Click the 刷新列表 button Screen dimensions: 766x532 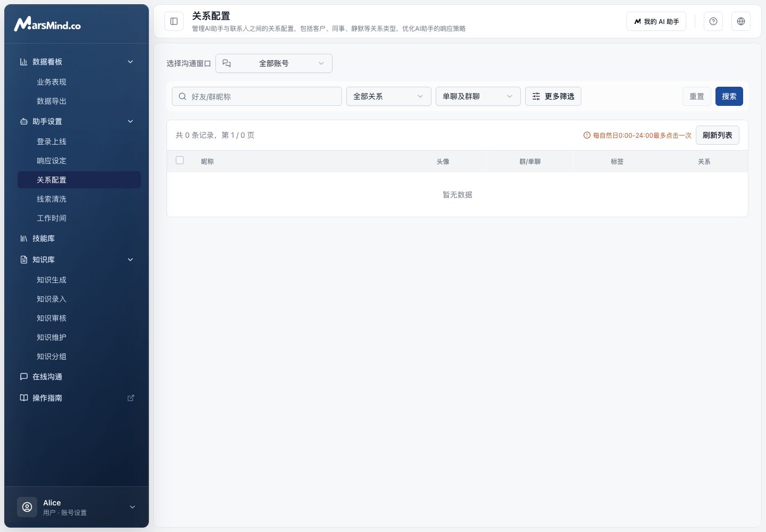pyautogui.click(x=718, y=135)
